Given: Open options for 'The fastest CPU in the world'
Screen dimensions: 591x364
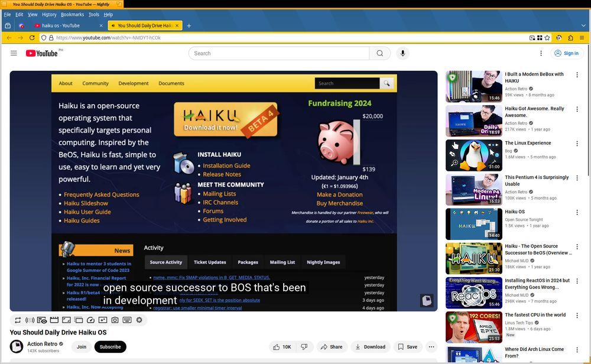Looking at the screenshot, I should (x=577, y=315).
